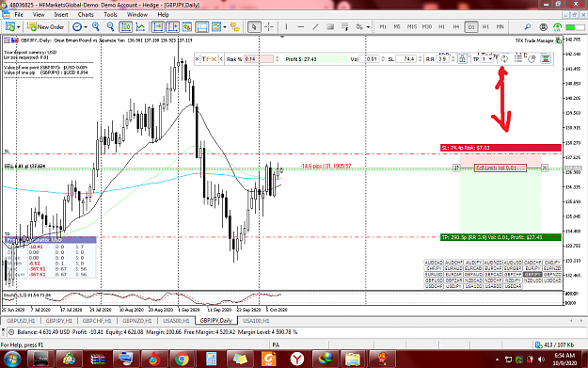Click the zoom in magnifier icon
The height and width of the screenshot is (368, 588).
point(96,26)
